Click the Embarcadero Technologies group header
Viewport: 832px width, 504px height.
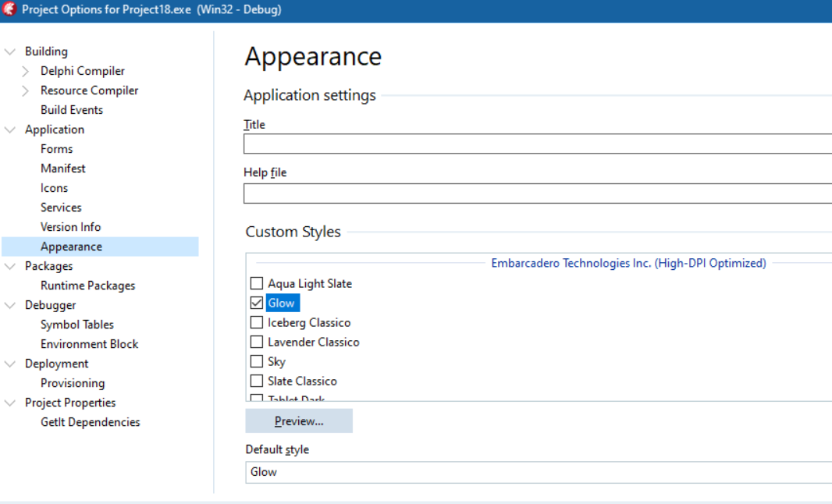[x=628, y=263]
